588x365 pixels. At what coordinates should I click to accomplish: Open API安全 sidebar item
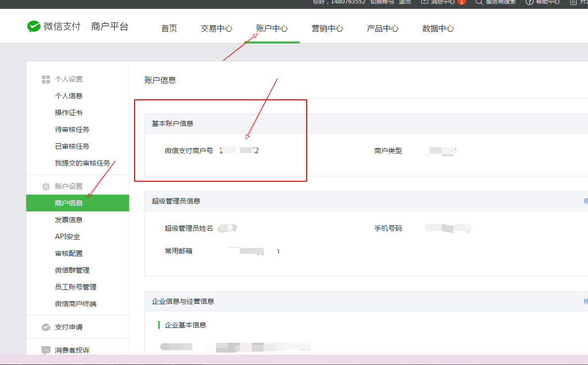click(x=67, y=237)
